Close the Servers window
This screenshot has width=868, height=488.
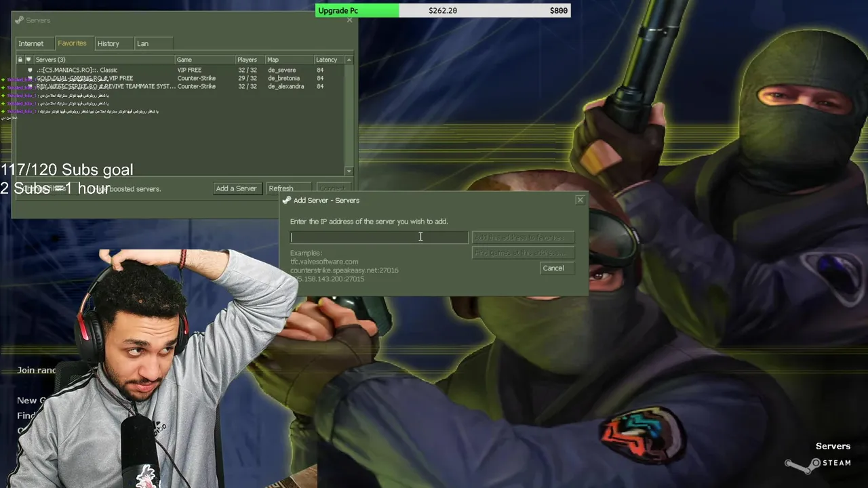coord(349,20)
